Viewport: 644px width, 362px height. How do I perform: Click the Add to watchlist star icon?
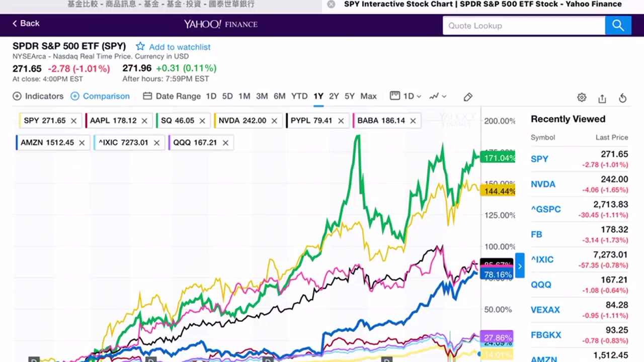click(x=140, y=46)
